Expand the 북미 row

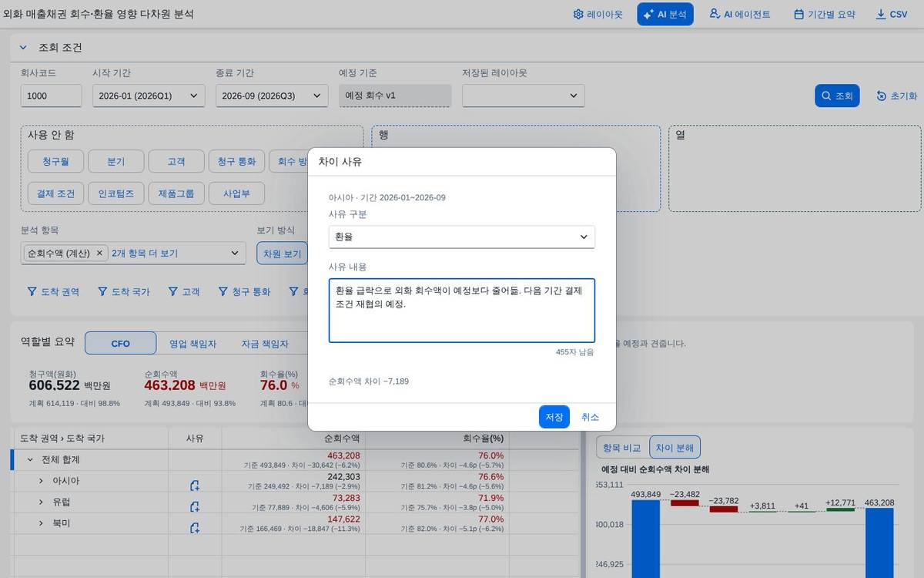41,523
